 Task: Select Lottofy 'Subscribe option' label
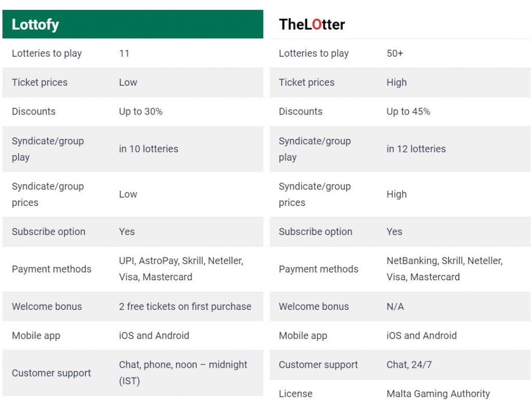[48, 231]
